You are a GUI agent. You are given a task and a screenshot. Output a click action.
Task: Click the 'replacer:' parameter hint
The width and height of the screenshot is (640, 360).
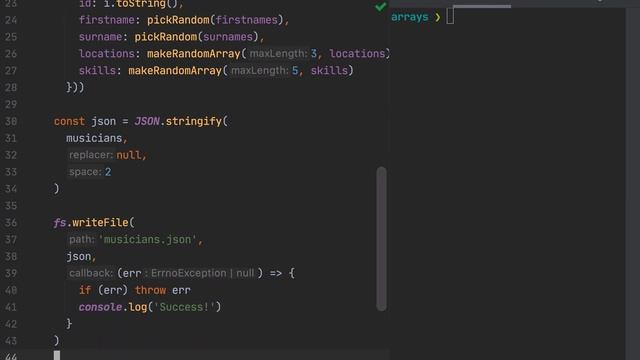pos(90,155)
